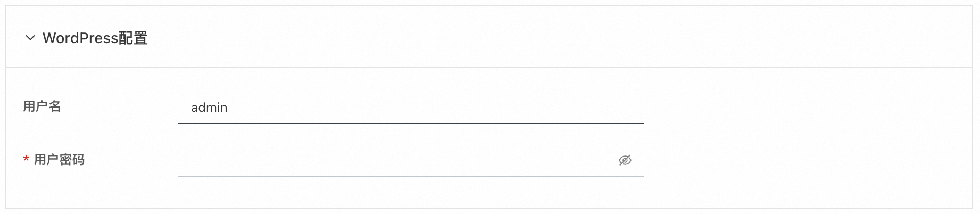Click the username field underline area
Viewport: 980px width, 214px height.
pos(411,120)
